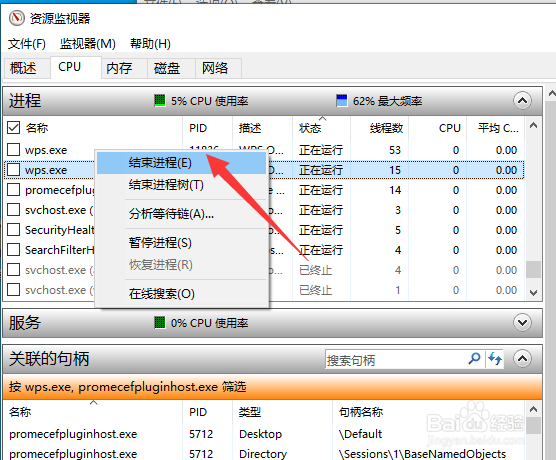Check the last terminated svchost.exe checkbox

(x=13, y=290)
